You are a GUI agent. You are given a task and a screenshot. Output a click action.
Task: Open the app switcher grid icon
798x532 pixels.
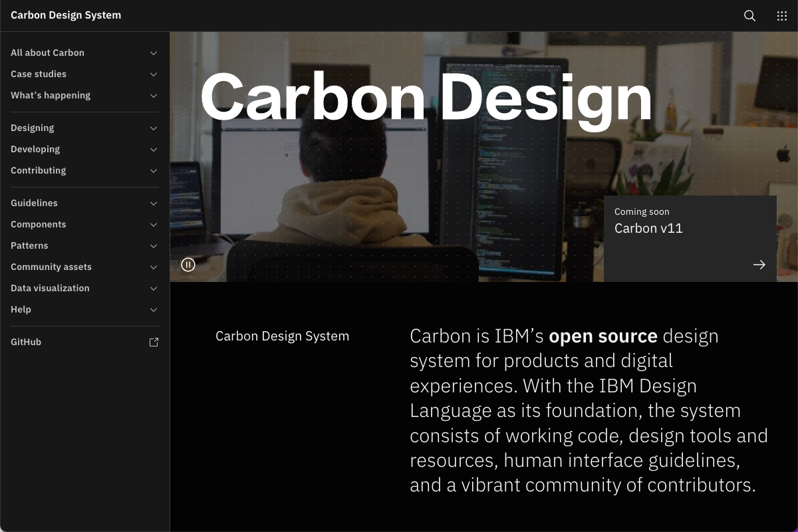point(782,16)
